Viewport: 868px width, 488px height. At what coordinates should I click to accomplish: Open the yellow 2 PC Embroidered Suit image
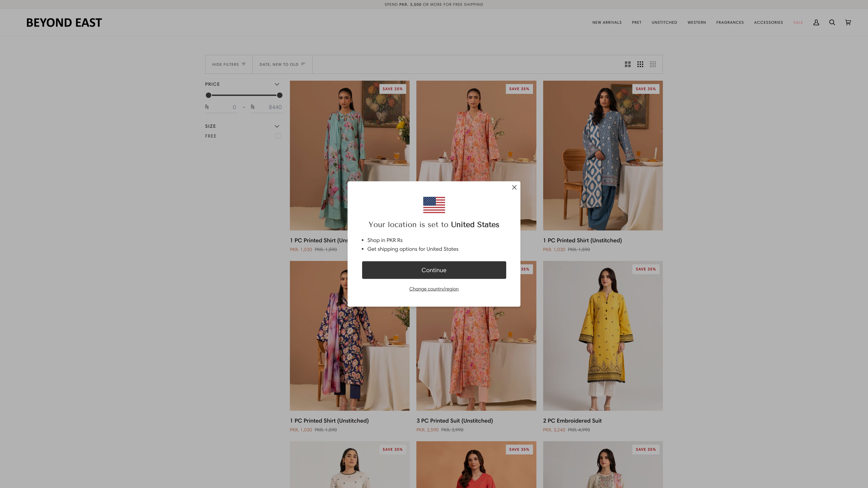603,335
